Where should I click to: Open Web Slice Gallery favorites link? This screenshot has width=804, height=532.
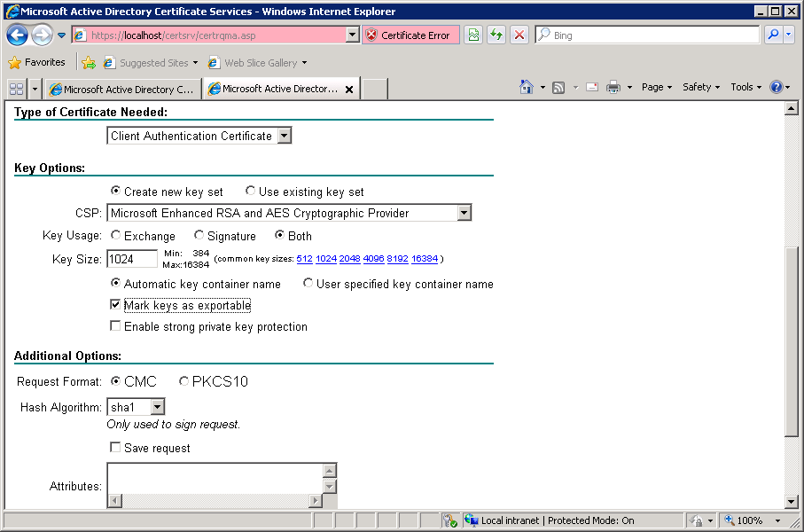point(257,63)
